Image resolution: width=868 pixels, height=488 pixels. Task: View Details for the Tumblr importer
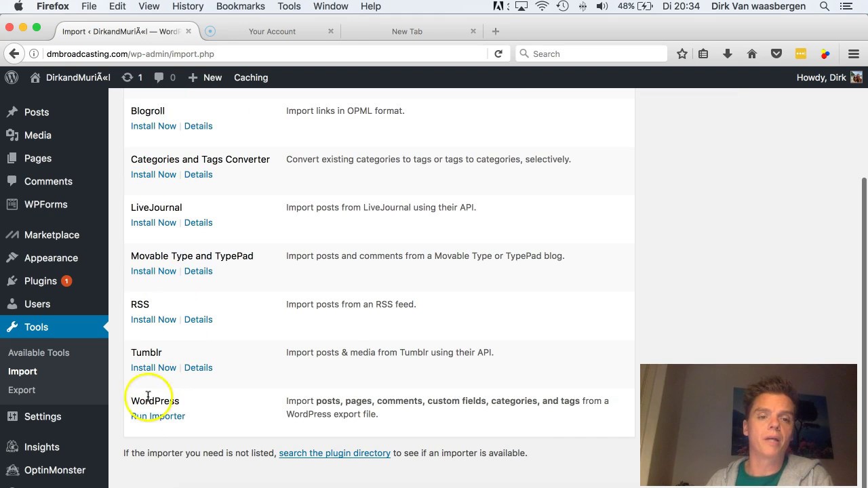click(x=198, y=367)
